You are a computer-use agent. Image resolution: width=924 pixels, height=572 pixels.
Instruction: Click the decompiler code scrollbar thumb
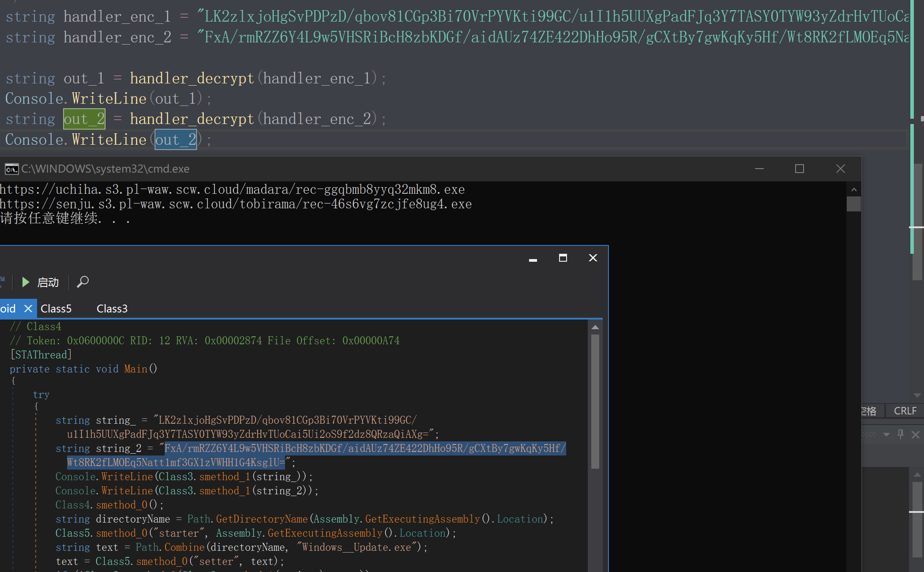pyautogui.click(x=595, y=402)
